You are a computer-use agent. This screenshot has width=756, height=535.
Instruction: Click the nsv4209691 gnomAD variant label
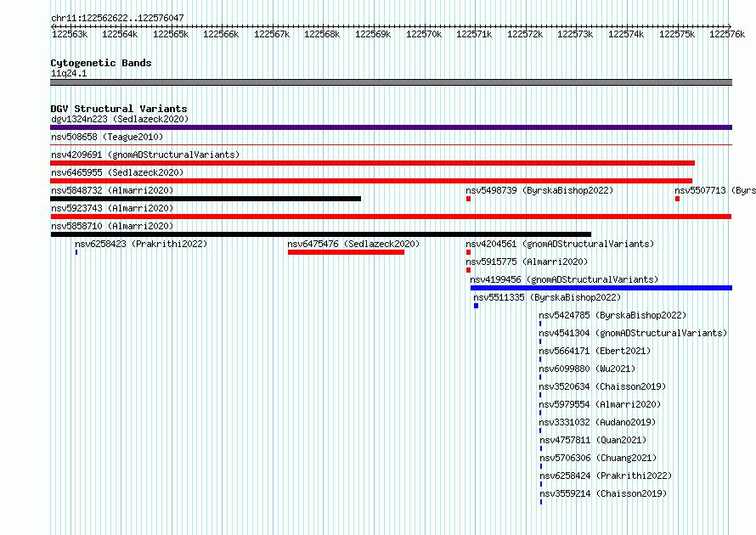click(145, 155)
